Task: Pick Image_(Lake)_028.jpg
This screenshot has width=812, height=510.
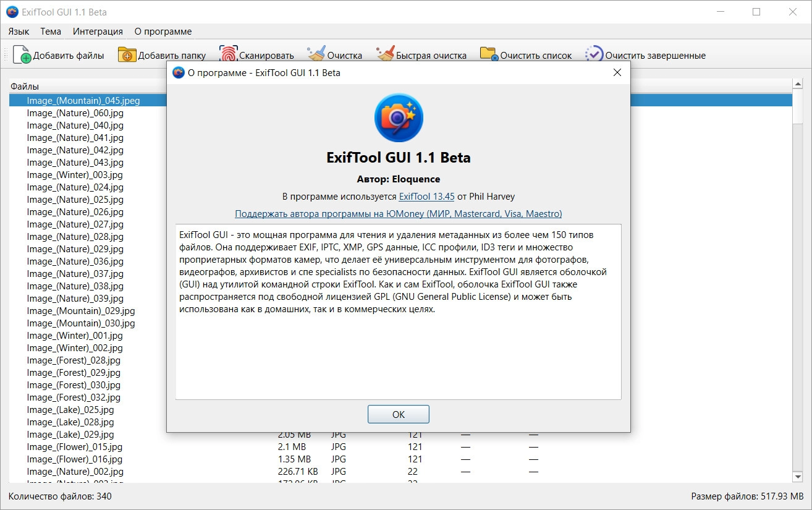Action: tap(70, 422)
